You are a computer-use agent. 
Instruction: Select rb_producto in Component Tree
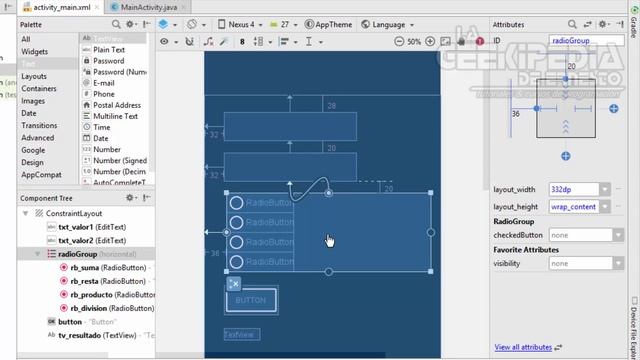click(107, 295)
